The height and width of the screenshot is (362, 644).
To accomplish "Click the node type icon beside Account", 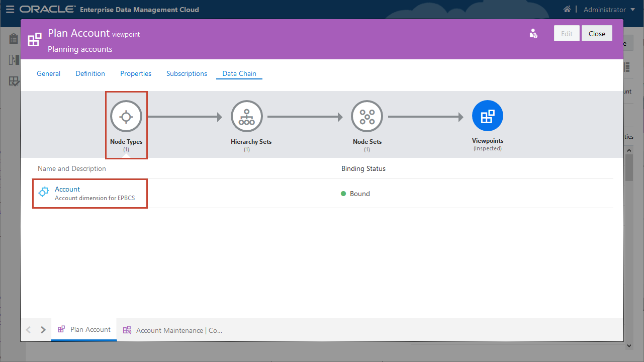I will (44, 192).
